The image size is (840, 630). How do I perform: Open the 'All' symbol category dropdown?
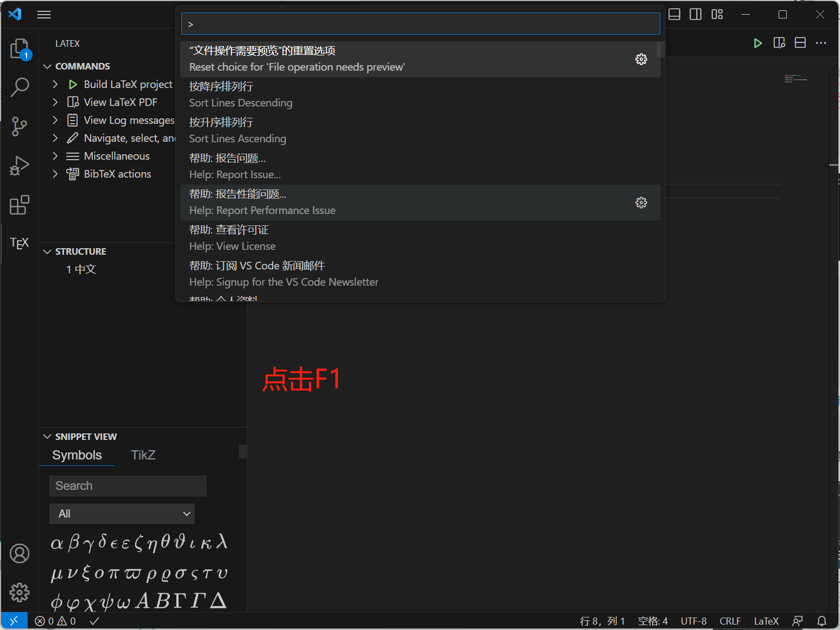click(x=122, y=514)
